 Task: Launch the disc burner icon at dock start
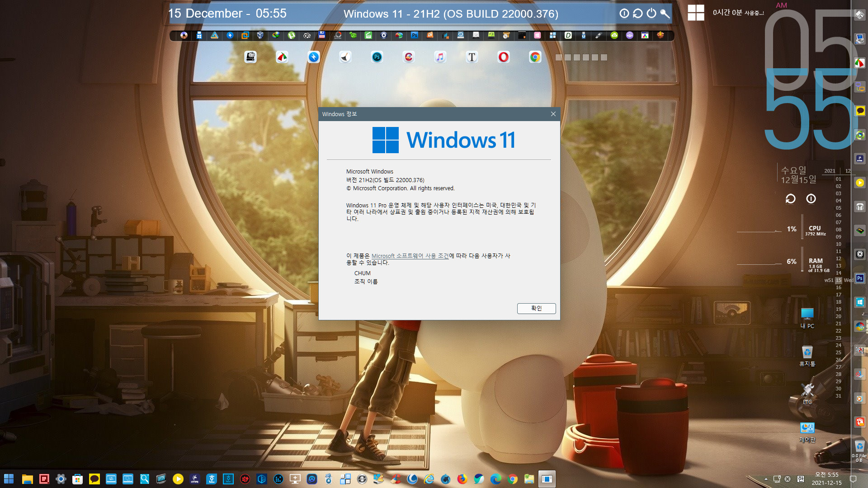[184, 35]
